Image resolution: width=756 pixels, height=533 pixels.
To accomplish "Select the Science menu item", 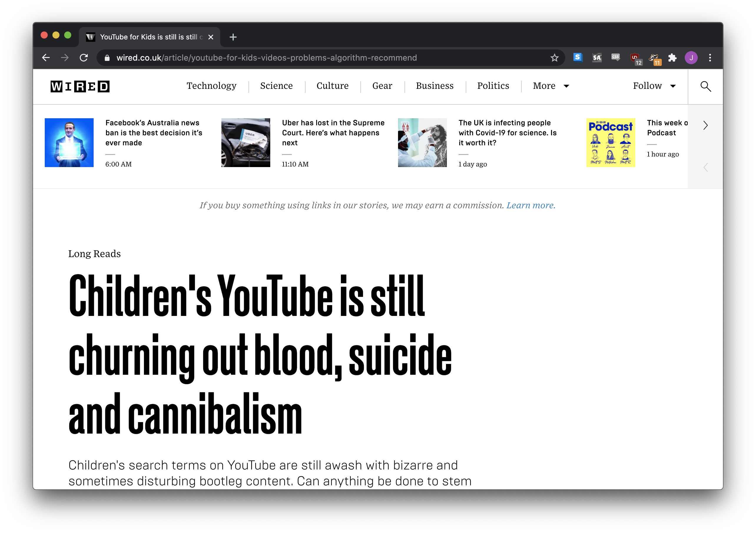I will 276,86.
